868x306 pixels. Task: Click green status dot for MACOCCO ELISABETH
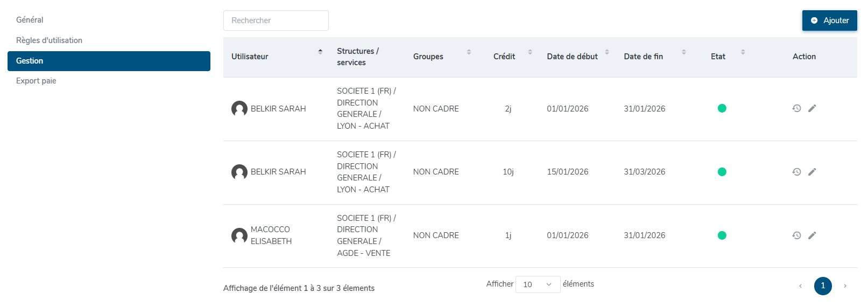point(722,235)
